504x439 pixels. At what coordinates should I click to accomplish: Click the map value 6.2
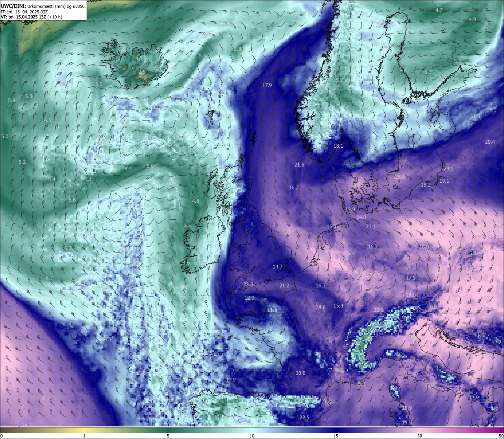click(49, 278)
